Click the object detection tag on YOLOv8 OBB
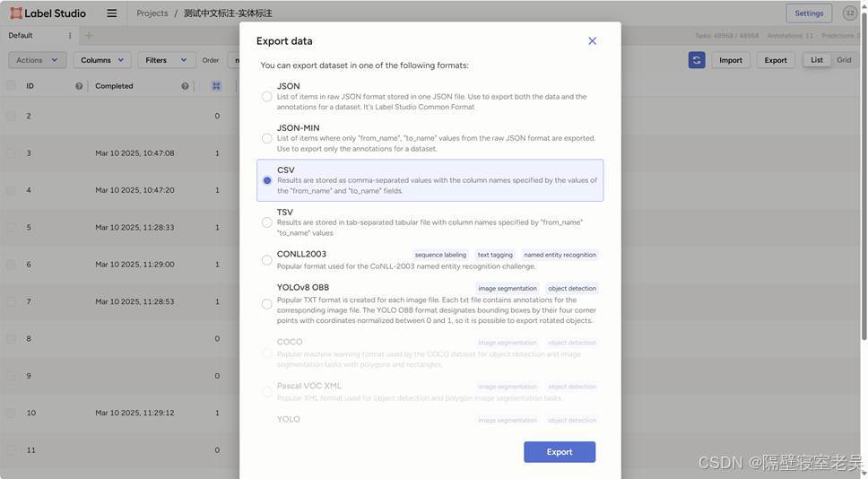This screenshot has width=868, height=479. 572,288
